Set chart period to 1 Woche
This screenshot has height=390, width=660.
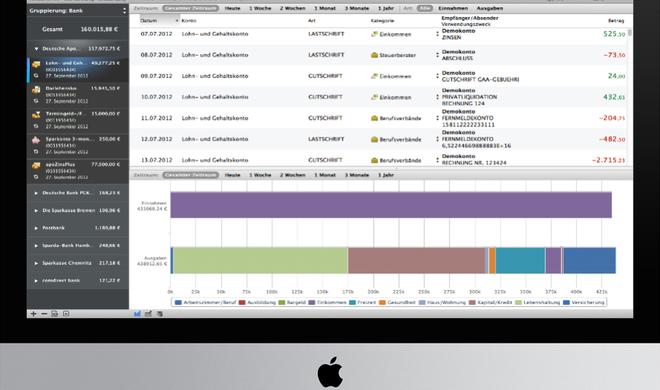[260, 175]
